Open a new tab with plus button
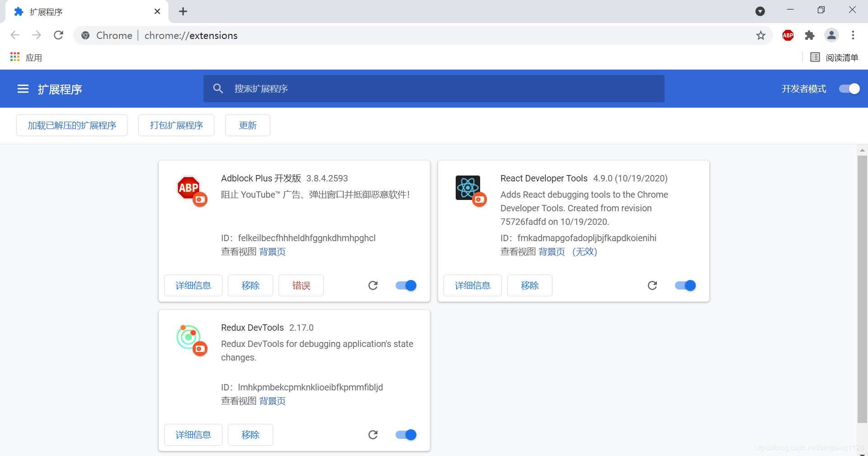The width and height of the screenshot is (868, 456). pos(183,11)
